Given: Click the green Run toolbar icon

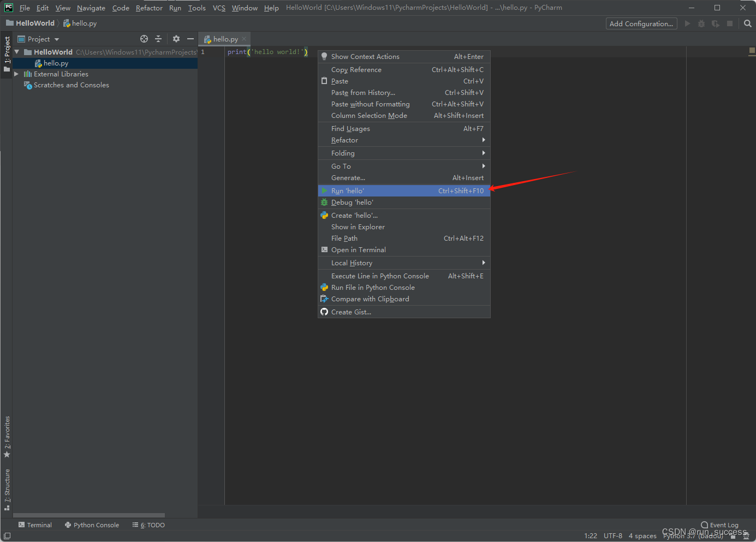Looking at the screenshot, I should pos(687,23).
